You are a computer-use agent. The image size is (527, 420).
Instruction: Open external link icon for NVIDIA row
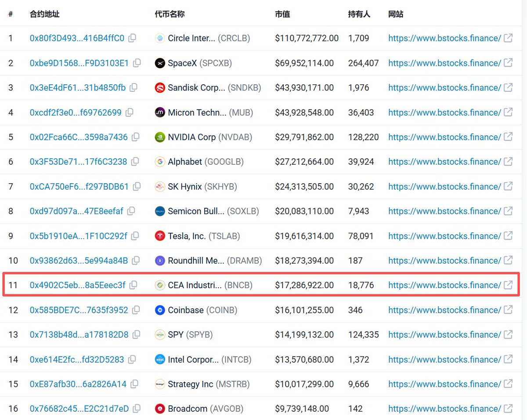click(508, 137)
